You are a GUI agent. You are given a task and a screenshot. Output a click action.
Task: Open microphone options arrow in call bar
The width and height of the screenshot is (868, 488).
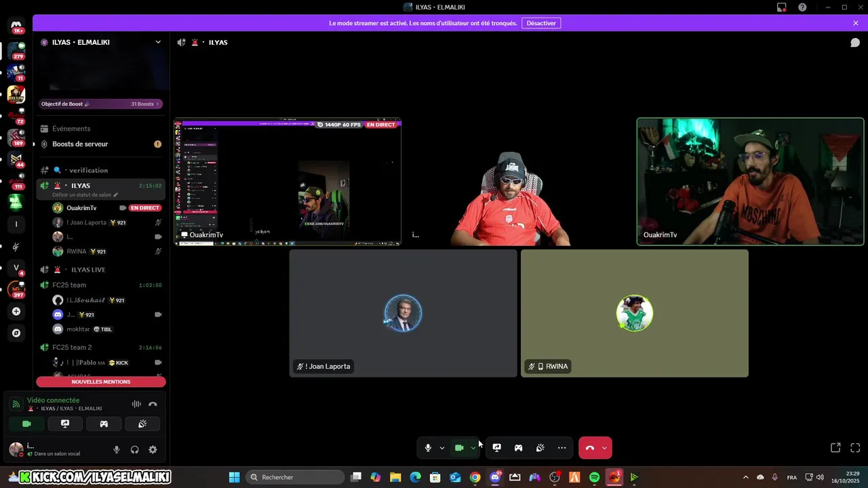pyautogui.click(x=442, y=448)
